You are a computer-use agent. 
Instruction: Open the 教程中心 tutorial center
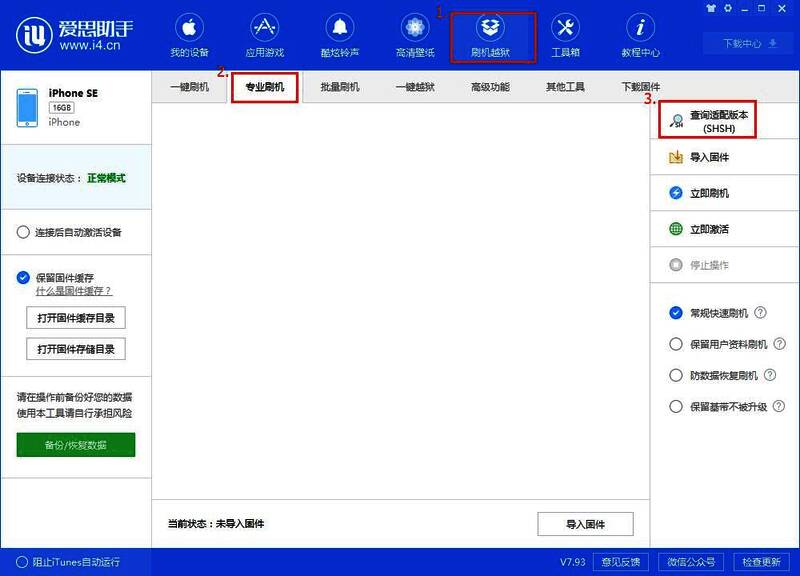click(x=640, y=30)
